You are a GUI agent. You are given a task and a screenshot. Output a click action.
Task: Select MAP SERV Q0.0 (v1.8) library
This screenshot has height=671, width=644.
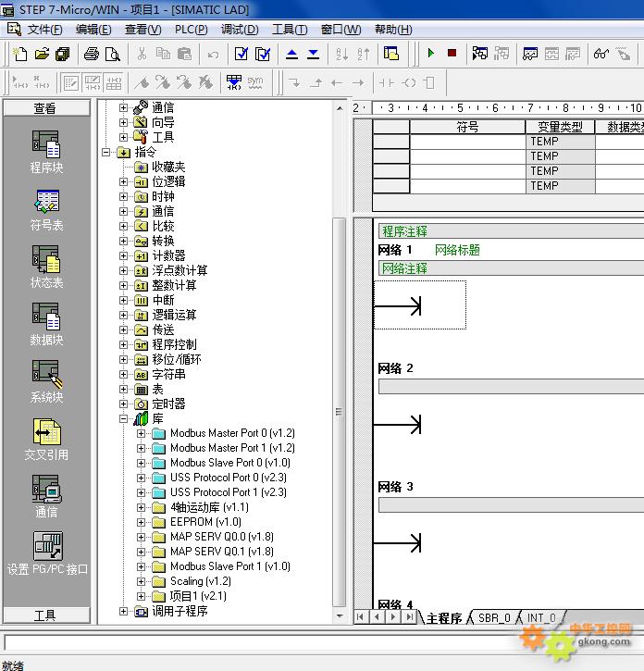click(222, 537)
